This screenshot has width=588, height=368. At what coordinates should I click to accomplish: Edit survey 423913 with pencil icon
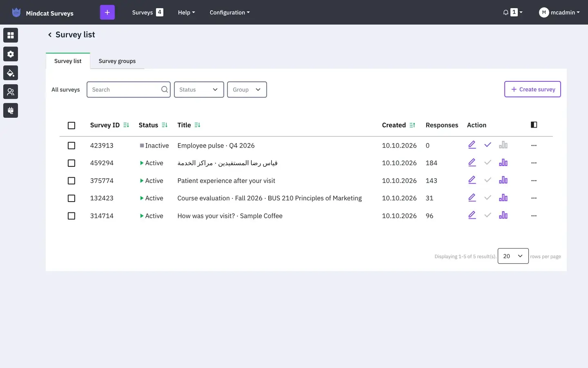472,145
